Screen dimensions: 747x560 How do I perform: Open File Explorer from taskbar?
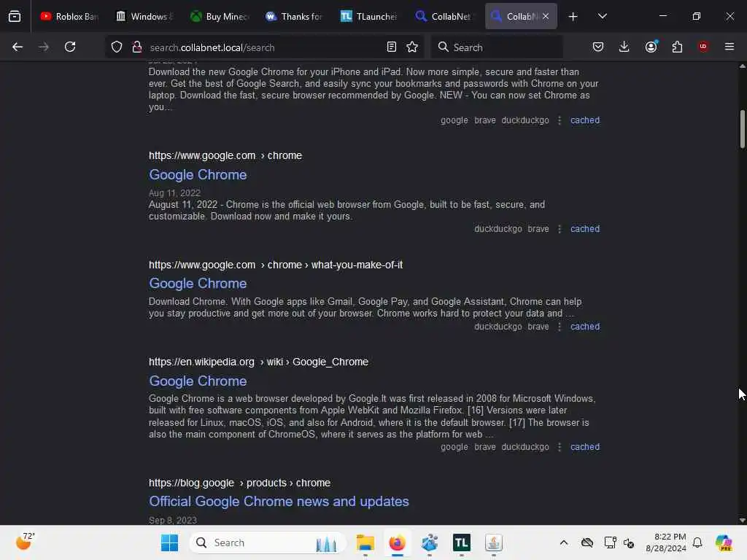click(x=365, y=542)
